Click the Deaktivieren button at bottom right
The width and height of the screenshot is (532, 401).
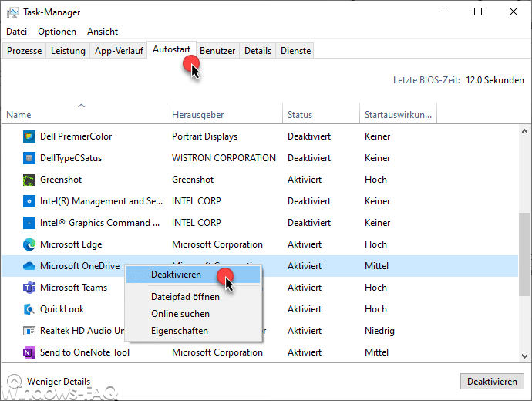[x=492, y=382]
